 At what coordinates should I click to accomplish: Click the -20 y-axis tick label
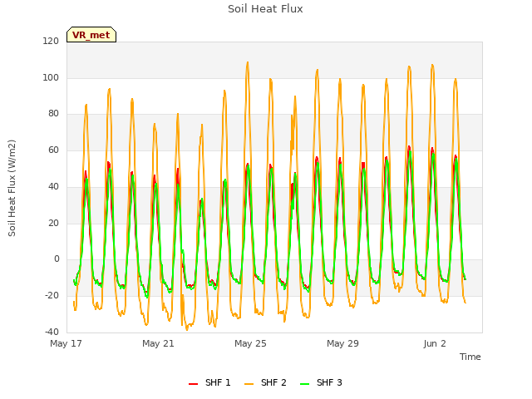coord(52,296)
